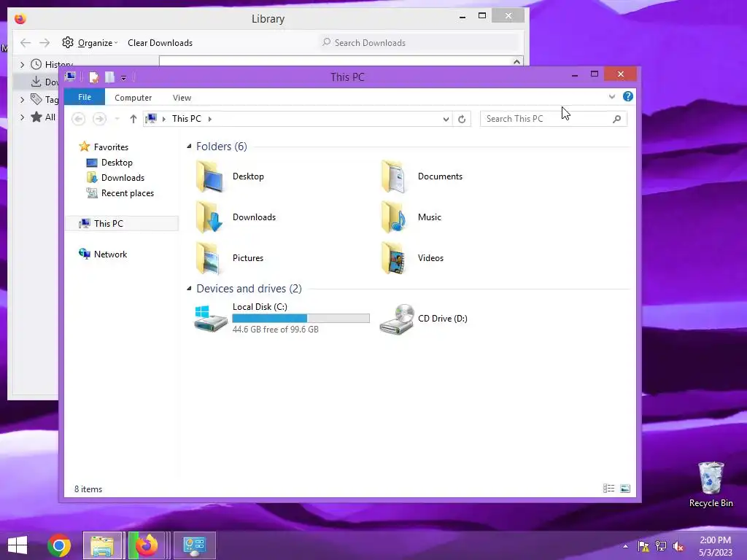Open Organize menu in Library window
747x560 pixels.
click(90, 43)
